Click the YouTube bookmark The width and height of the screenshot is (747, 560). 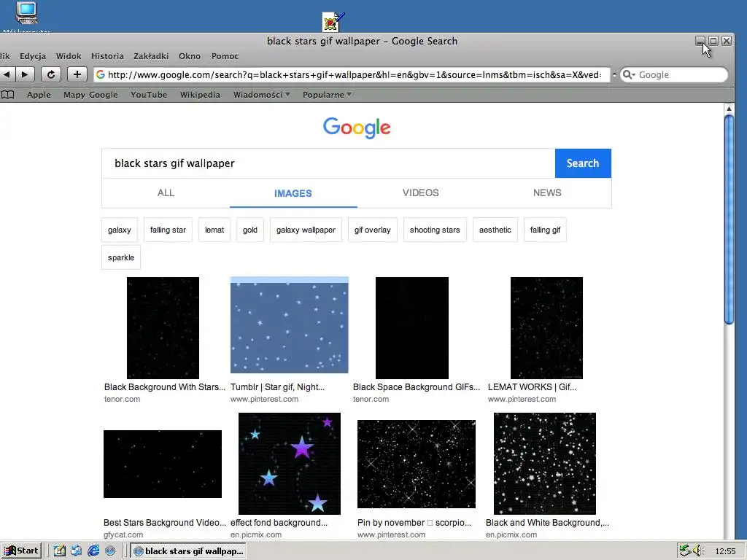149,95
